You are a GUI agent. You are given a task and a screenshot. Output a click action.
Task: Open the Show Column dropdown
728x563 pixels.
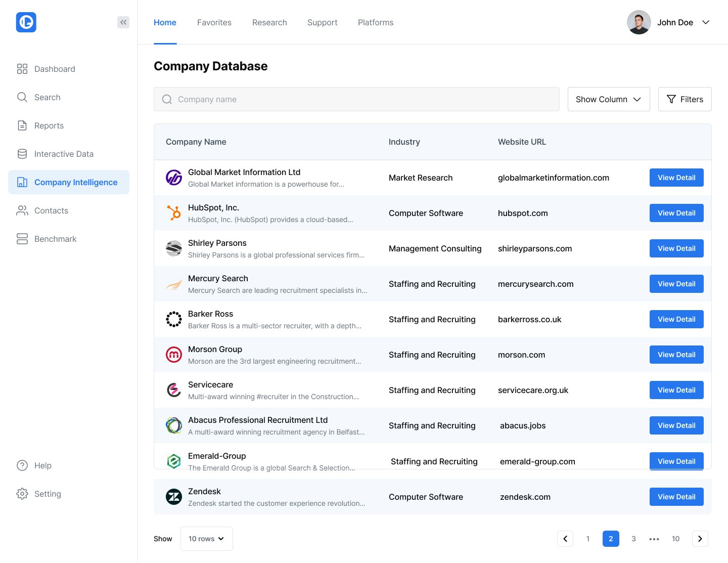pos(609,99)
